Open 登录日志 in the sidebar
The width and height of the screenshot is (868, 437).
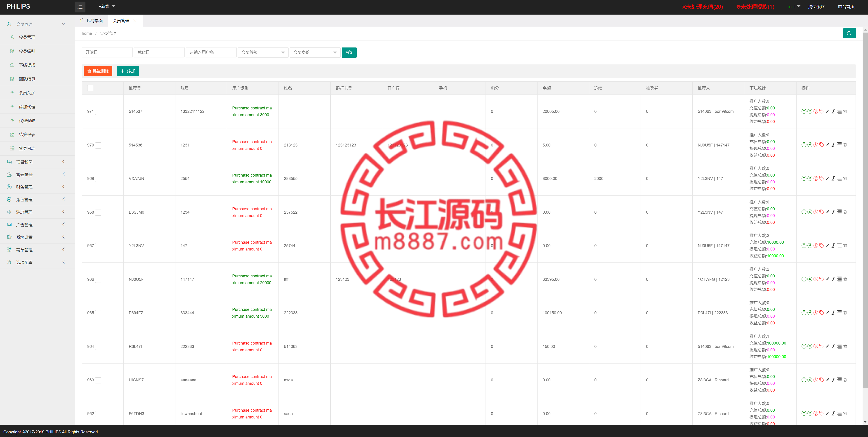click(x=37, y=148)
